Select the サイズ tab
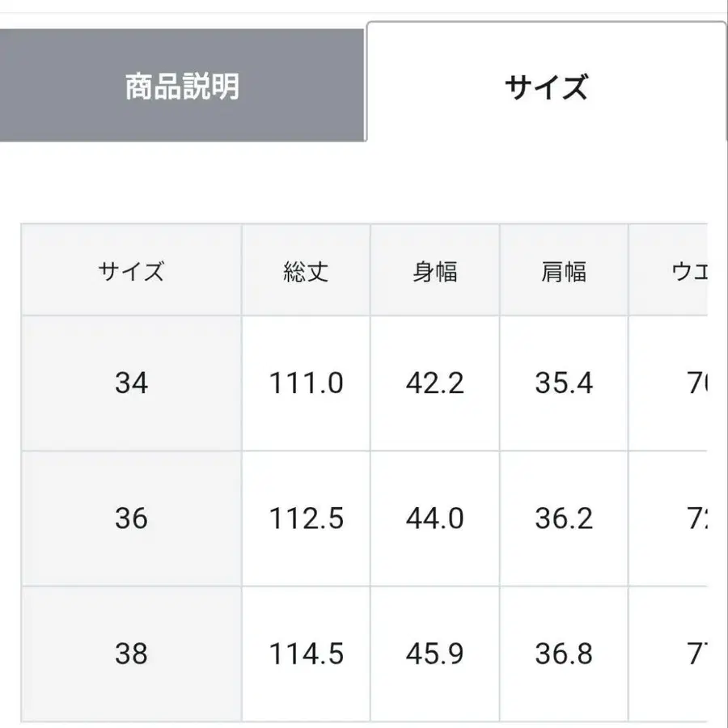 [546, 86]
